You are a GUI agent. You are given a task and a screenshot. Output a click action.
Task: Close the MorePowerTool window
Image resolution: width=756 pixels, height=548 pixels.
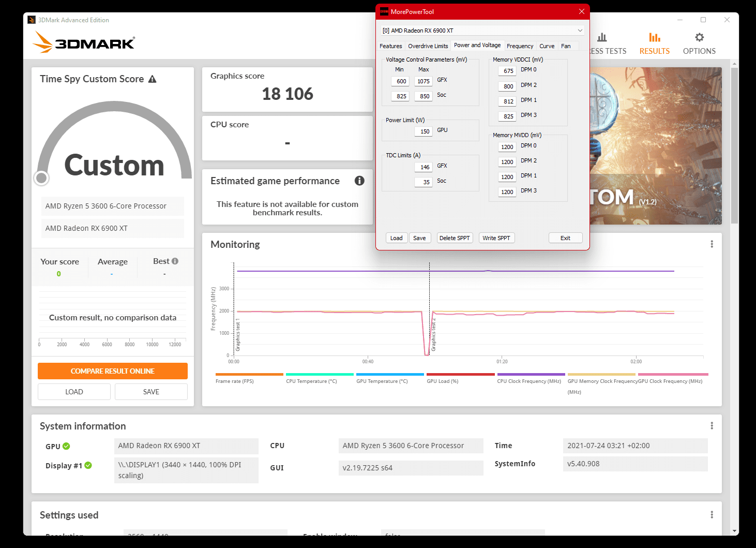[582, 11]
